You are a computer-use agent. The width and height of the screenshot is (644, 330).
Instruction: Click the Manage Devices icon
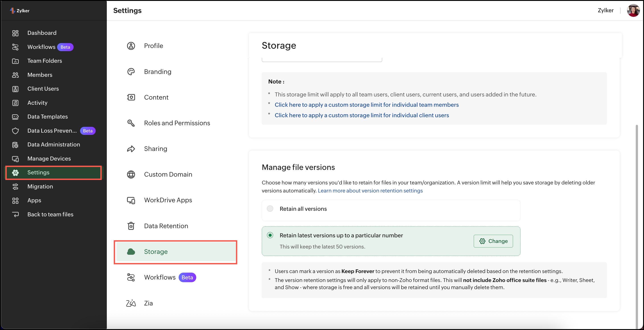click(15, 159)
